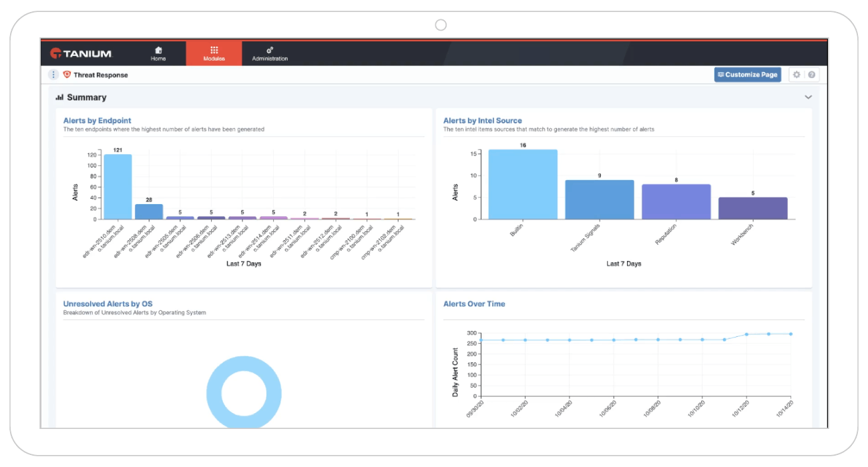This screenshot has width=868, height=467.
Task: Click the 121-alert endpoint bar
Action: (x=118, y=187)
